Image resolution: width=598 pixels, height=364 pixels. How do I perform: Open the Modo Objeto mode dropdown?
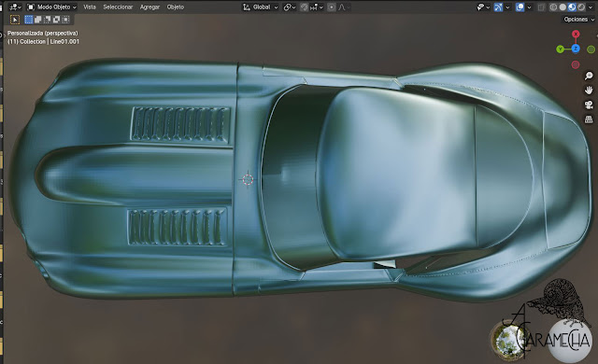pyautogui.click(x=51, y=7)
